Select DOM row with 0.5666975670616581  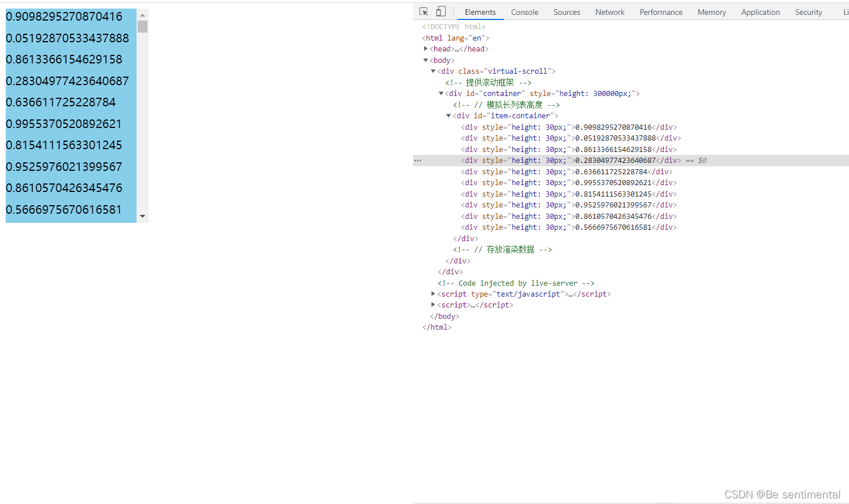tap(568, 227)
